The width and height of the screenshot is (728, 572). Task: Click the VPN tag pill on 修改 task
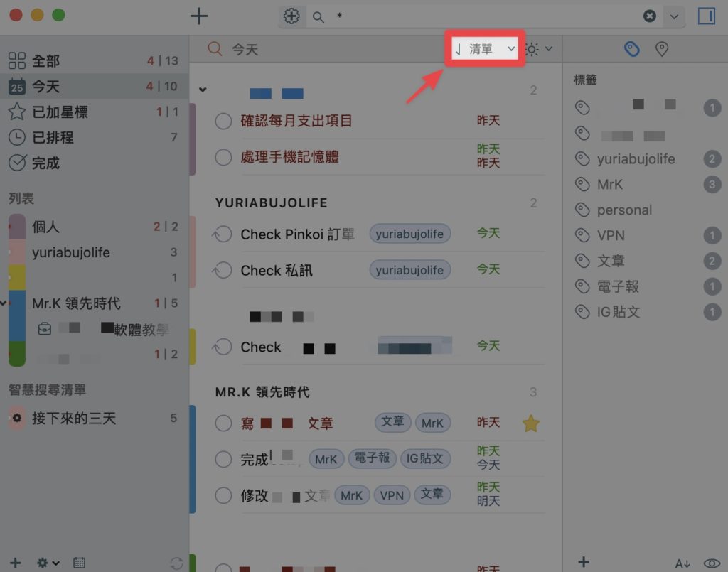392,495
